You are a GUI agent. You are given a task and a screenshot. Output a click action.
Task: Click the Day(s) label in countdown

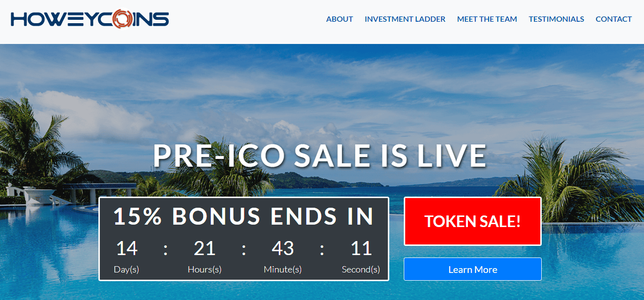(126, 270)
